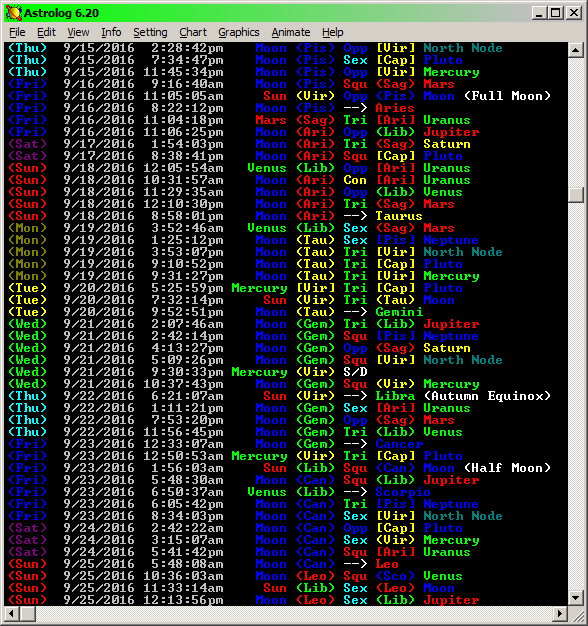This screenshot has width=588, height=626.
Task: Click the Mercury S/D entry
Action: 299,372
